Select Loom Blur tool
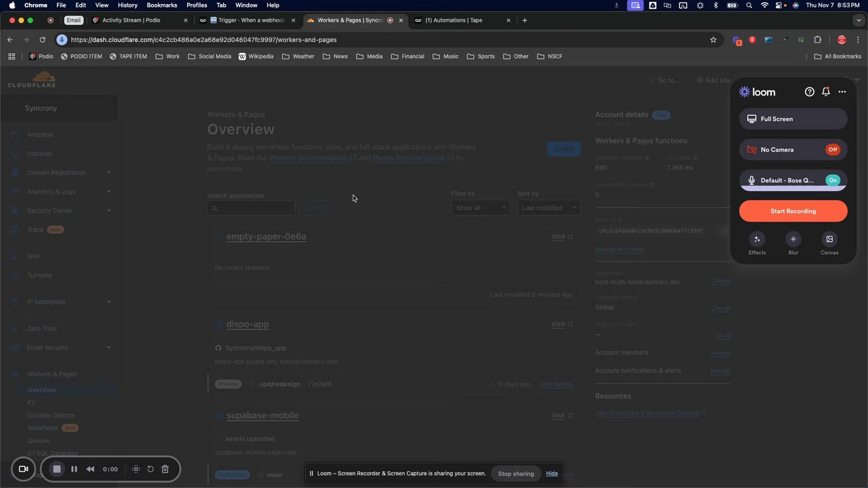The height and width of the screenshot is (488, 868). (x=793, y=239)
